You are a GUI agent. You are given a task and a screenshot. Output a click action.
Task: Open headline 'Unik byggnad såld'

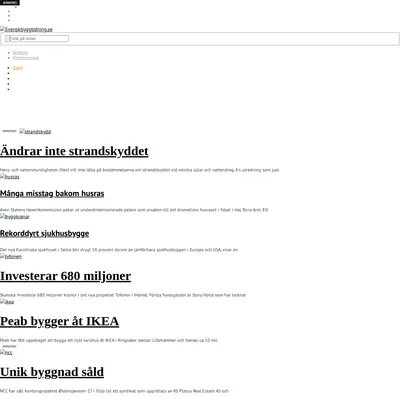pyautogui.click(x=52, y=372)
